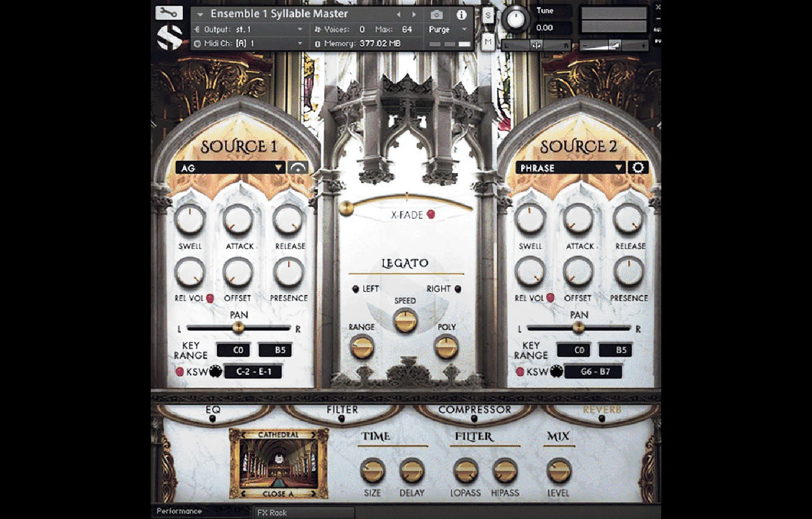Viewport: 812px width, 519px height.
Task: Click the Source 2 gear settings icon
Action: (x=638, y=168)
